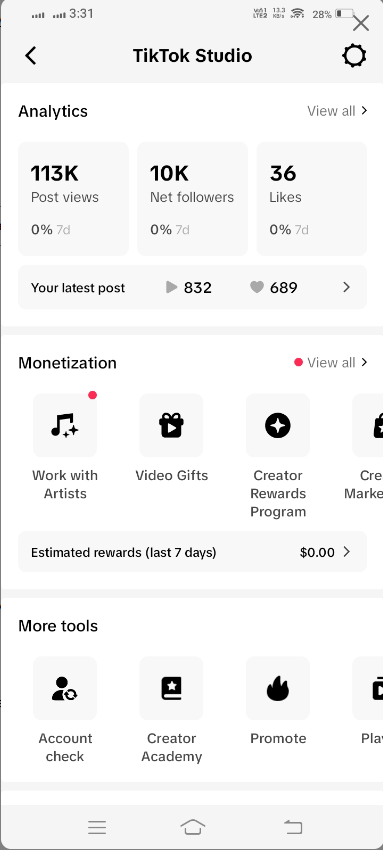Expand Analytics with View all chevron
This screenshot has height=850, width=383.
point(364,111)
